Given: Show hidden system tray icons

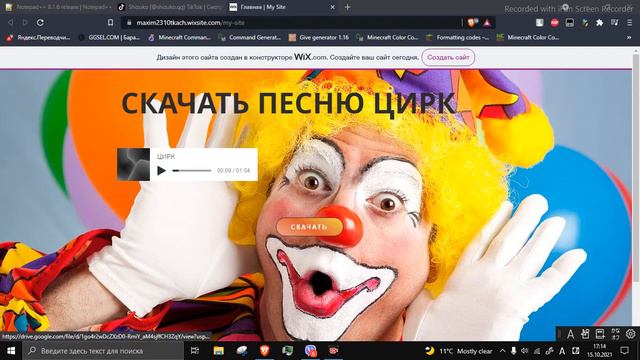Looking at the screenshot, I should pos(502,351).
